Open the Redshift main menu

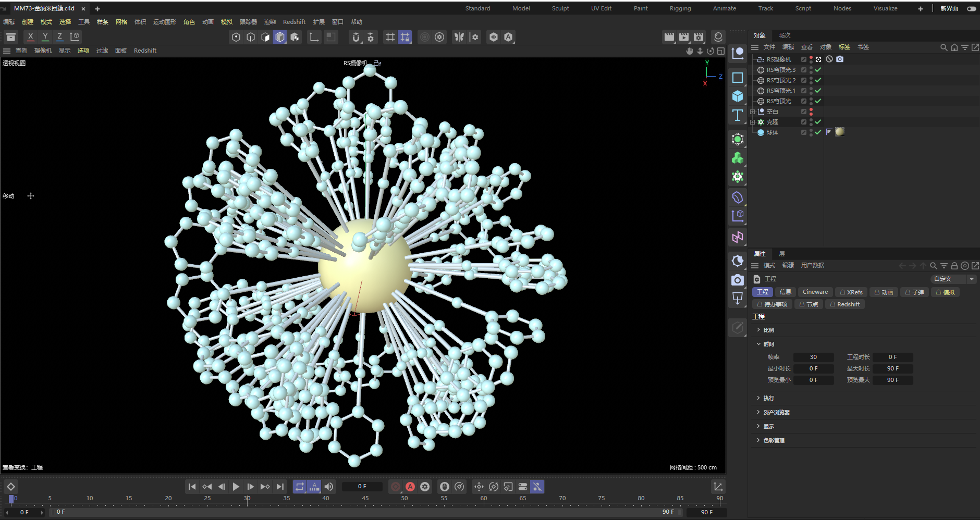pos(294,22)
